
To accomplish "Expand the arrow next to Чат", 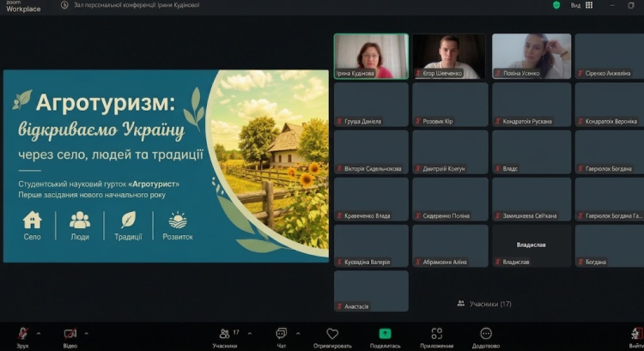I will point(298,333).
